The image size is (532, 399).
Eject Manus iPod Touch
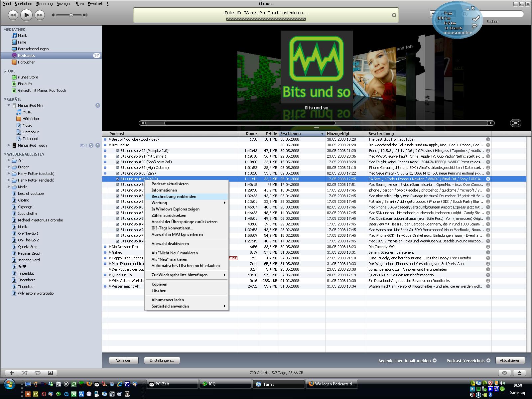98,145
